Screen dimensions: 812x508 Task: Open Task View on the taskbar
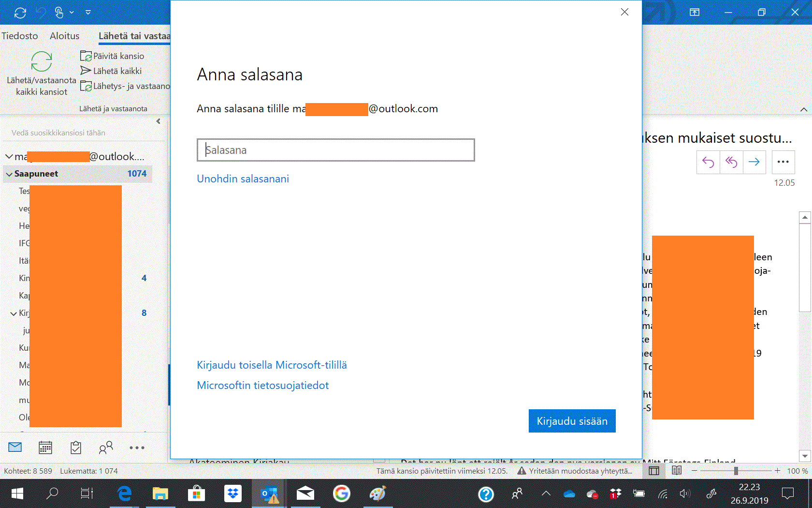pyautogui.click(x=87, y=493)
